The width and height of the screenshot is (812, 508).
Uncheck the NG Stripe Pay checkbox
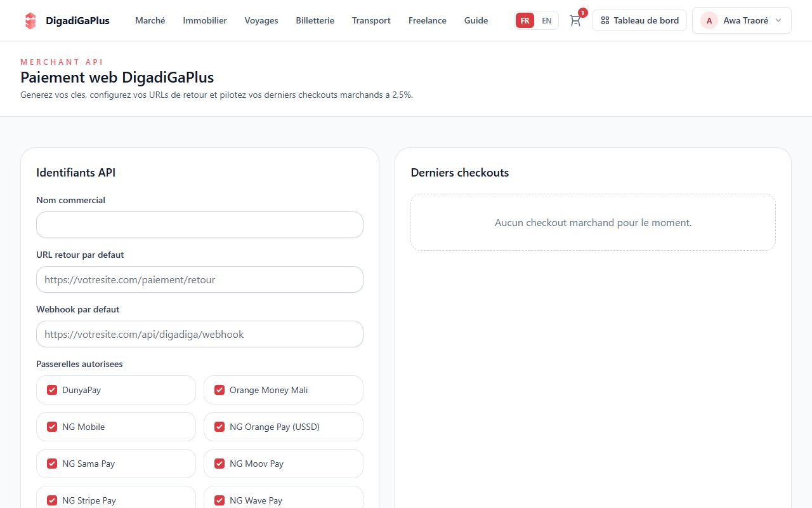[x=52, y=500]
